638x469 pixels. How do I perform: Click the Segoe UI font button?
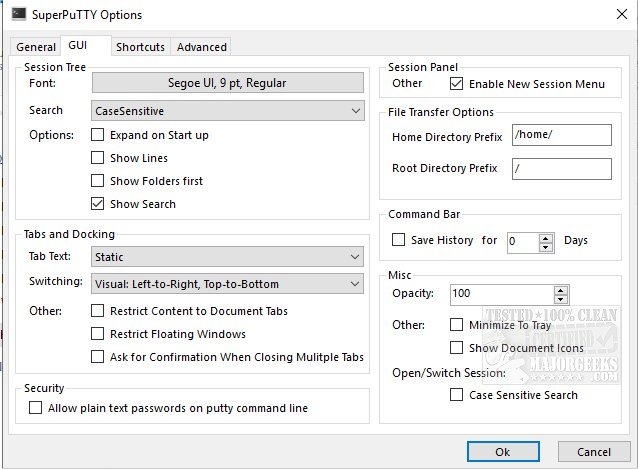(x=227, y=83)
